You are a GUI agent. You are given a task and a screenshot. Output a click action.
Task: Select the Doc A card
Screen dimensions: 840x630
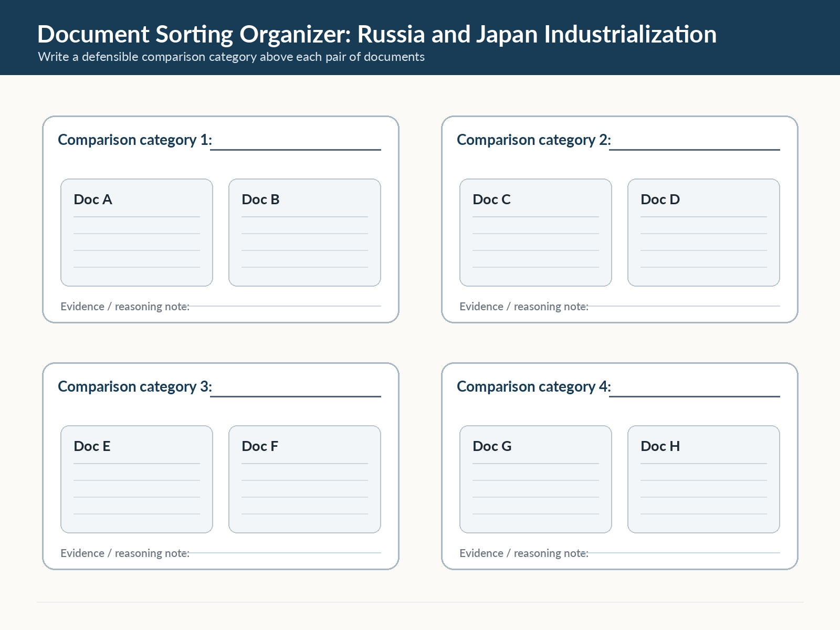click(136, 233)
